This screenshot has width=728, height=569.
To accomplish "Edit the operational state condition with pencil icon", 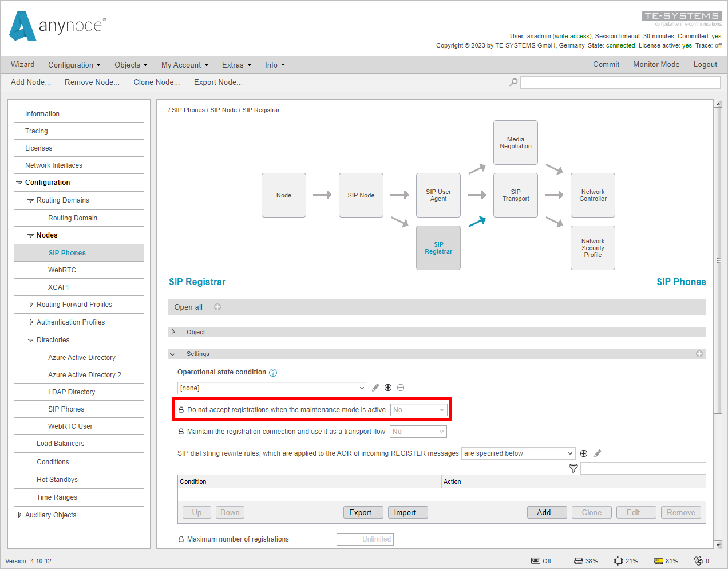I will 375,388.
